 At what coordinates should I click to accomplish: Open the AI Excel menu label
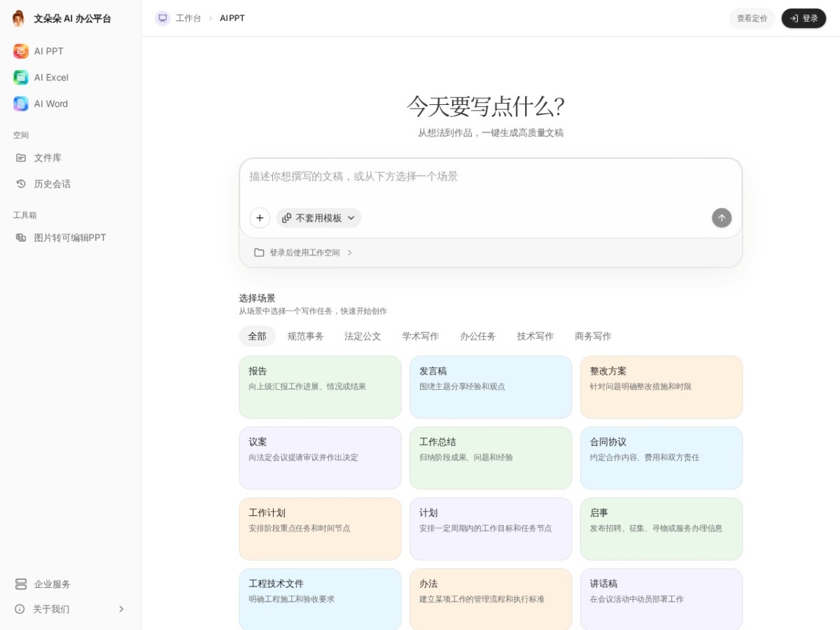click(x=51, y=77)
